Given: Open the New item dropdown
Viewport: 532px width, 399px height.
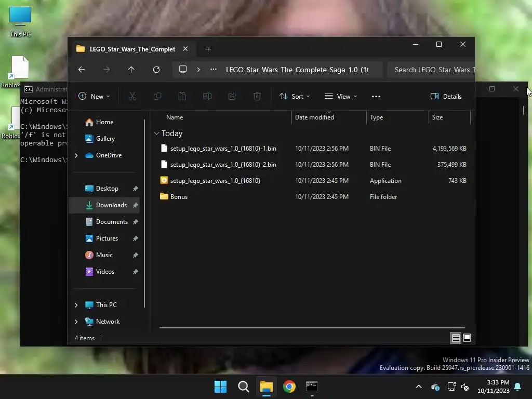Looking at the screenshot, I should tap(95, 96).
